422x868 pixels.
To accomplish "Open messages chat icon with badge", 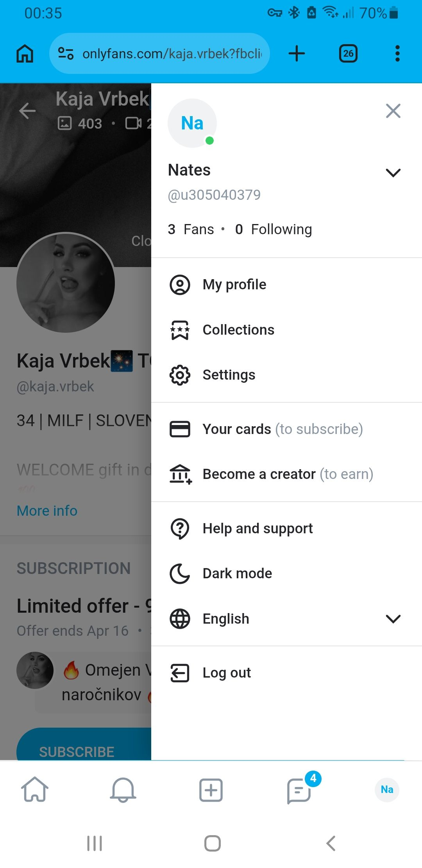I will 299,790.
